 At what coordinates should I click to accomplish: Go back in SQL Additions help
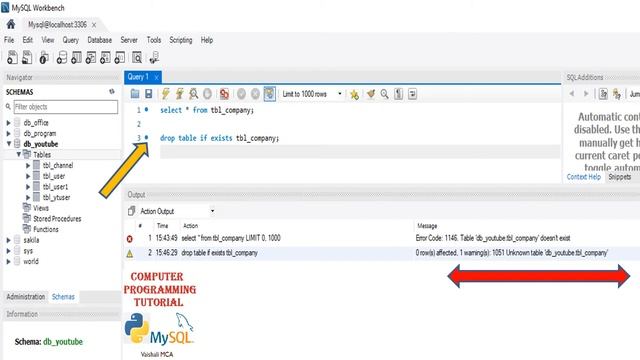coord(572,93)
